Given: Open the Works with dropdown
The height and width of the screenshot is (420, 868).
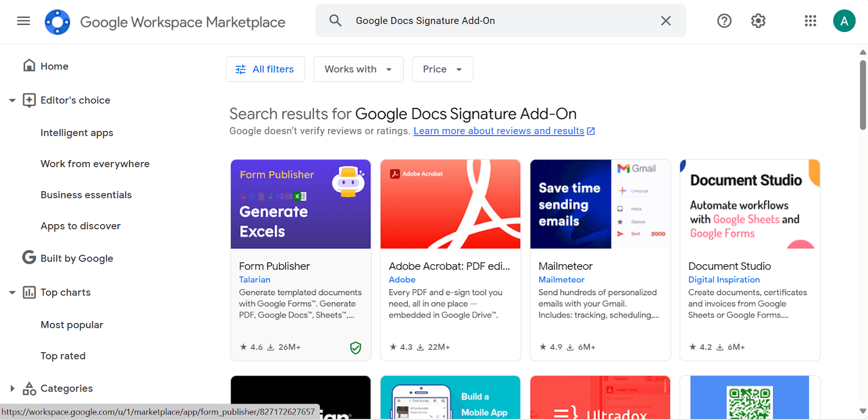Looking at the screenshot, I should pos(358,69).
